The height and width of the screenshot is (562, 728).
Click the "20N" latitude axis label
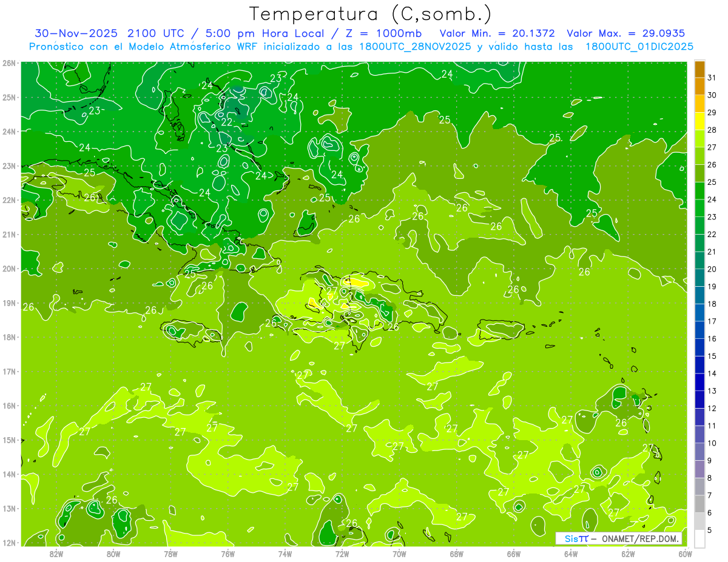(x=9, y=269)
